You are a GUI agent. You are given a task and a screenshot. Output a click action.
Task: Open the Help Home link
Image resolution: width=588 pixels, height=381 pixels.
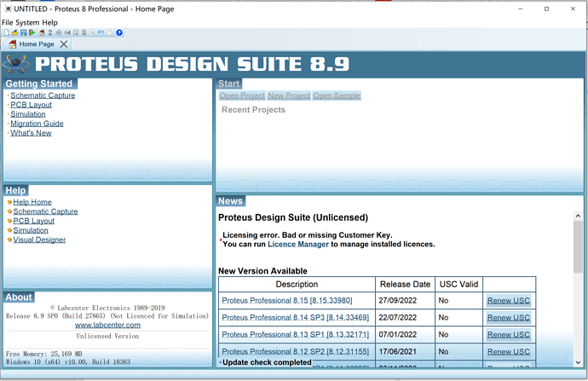32,202
